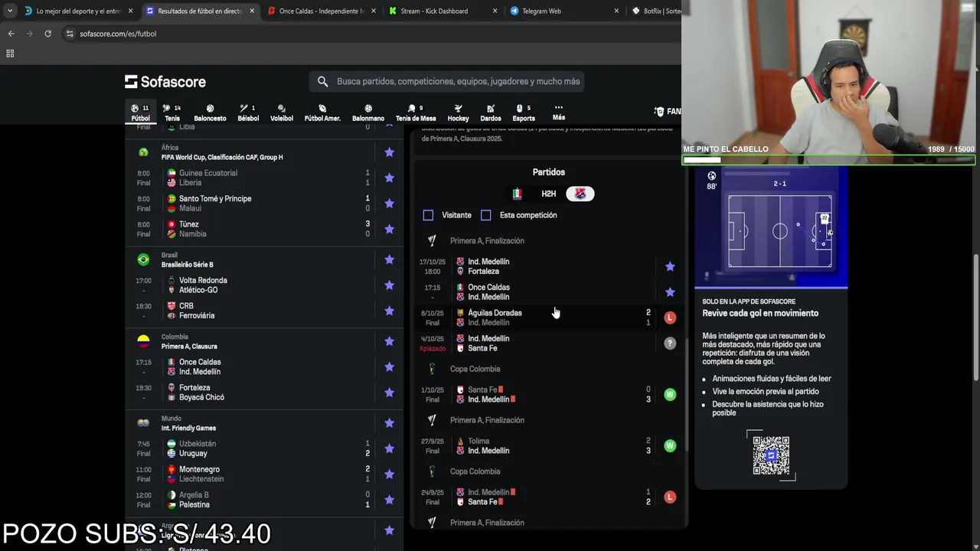The height and width of the screenshot is (551, 980).
Task: Reload the page with browser refresh button
Action: pyautogui.click(x=47, y=34)
